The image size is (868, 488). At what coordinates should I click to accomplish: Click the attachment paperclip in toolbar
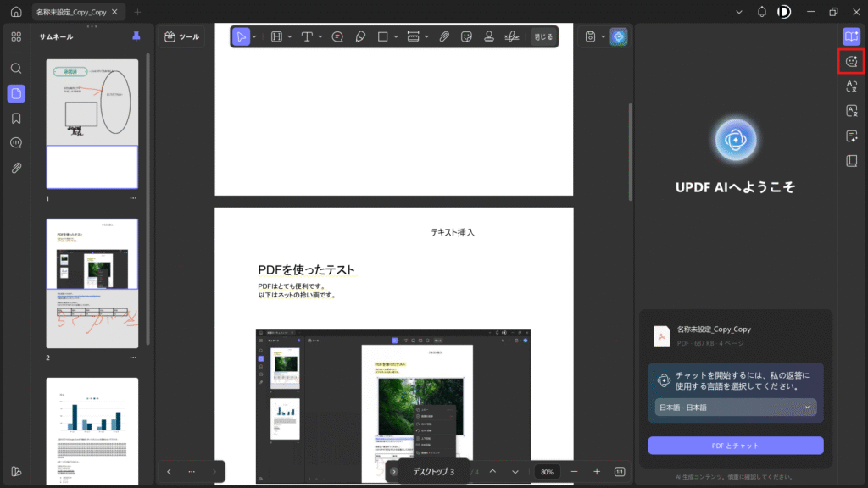pyautogui.click(x=443, y=36)
